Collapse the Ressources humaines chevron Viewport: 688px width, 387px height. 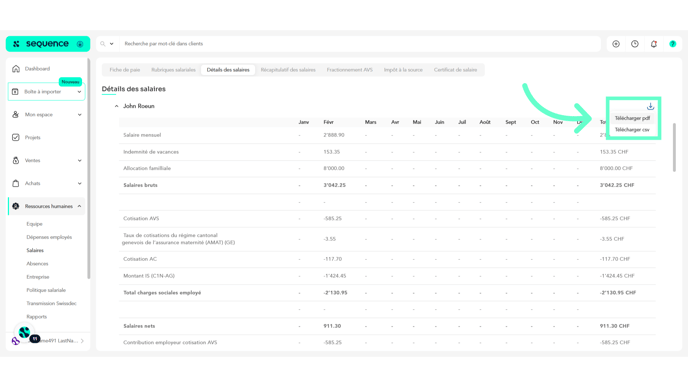coord(79,206)
